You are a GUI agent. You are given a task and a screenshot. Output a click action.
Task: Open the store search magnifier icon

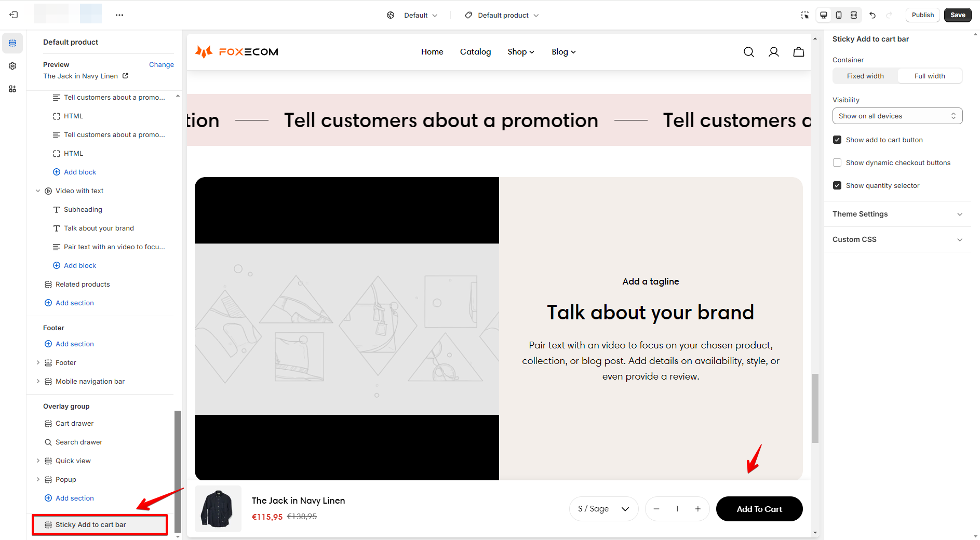pyautogui.click(x=749, y=52)
